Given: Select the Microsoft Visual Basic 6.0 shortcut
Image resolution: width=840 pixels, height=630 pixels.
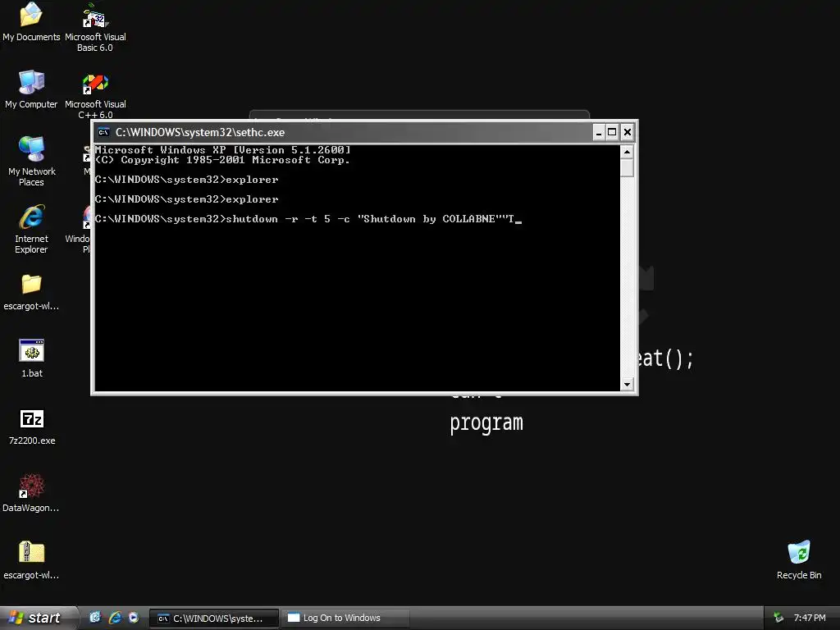Looking at the screenshot, I should 95,27.
